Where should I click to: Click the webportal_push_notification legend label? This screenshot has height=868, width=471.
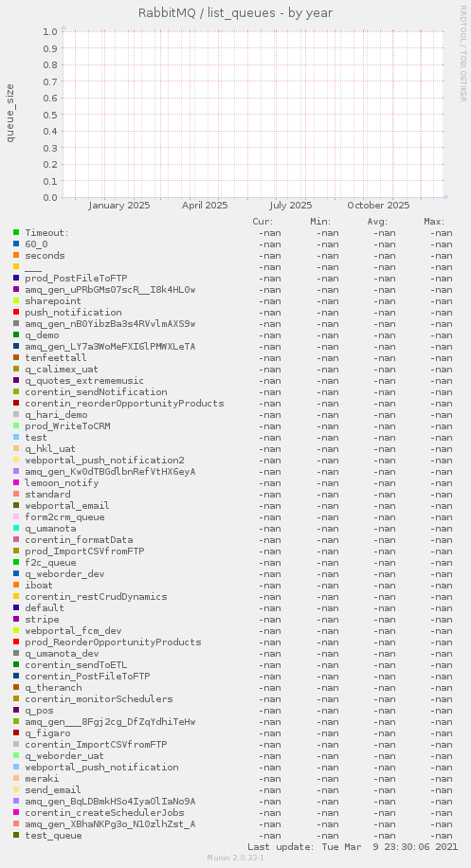(101, 767)
